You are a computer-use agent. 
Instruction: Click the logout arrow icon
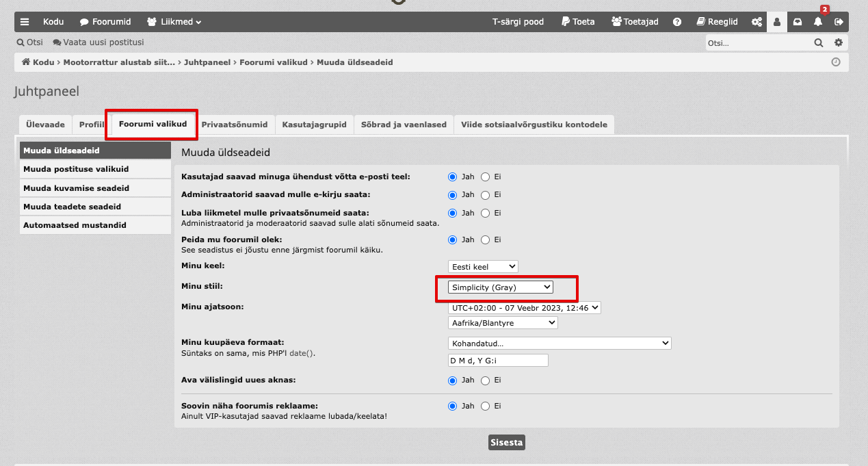[x=839, y=22]
